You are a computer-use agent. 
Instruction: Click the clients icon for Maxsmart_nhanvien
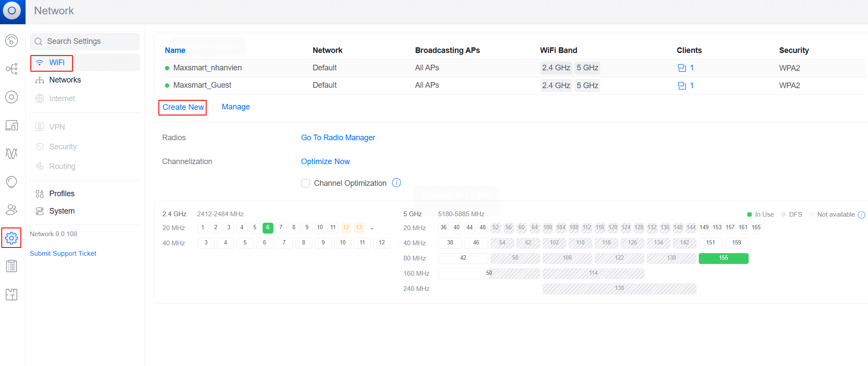pyautogui.click(x=682, y=68)
